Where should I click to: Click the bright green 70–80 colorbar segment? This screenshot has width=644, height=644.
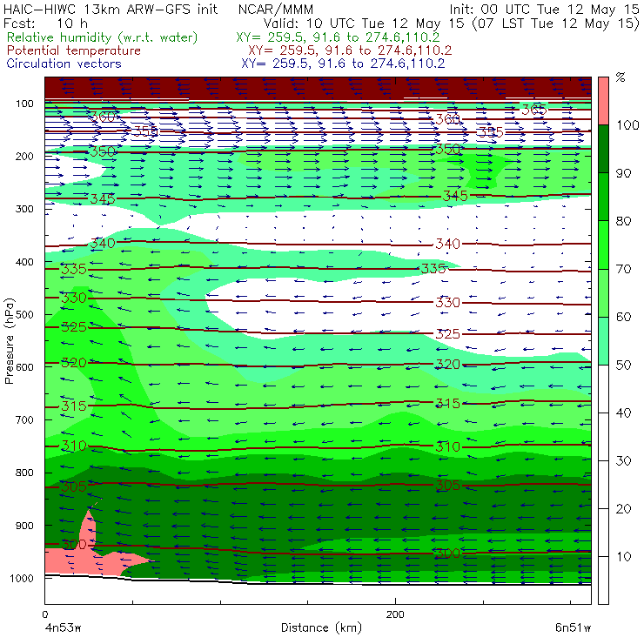click(603, 245)
